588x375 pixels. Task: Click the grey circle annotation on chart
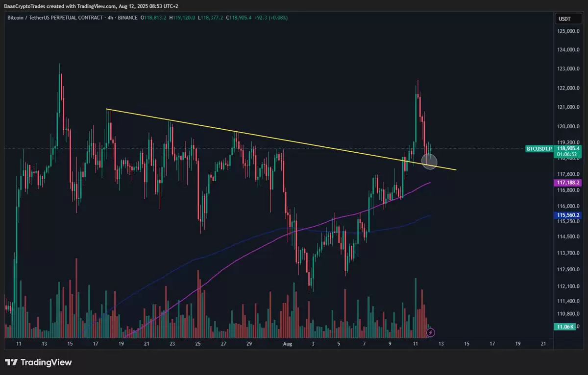[x=429, y=162]
